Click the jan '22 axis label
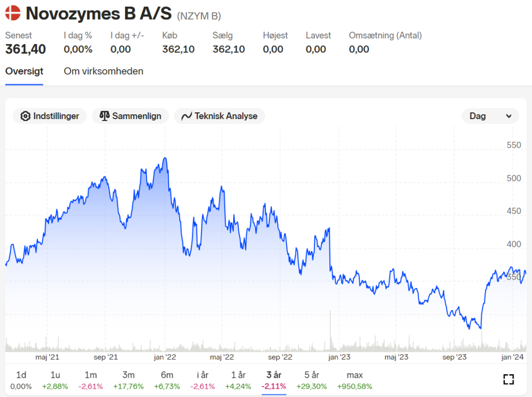532x397 pixels. (165, 357)
